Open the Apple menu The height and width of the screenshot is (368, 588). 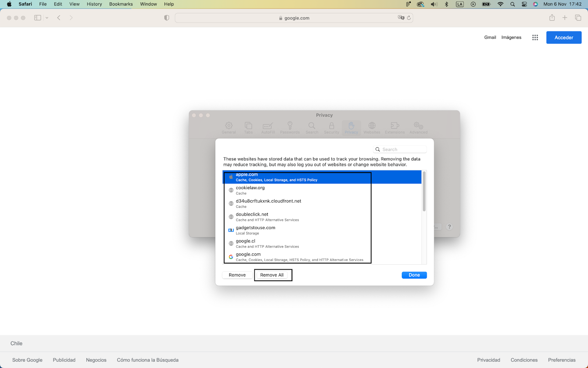pyautogui.click(x=9, y=4)
